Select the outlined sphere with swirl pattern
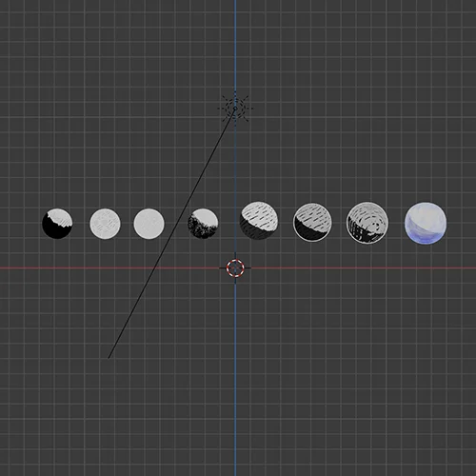 click(x=367, y=223)
